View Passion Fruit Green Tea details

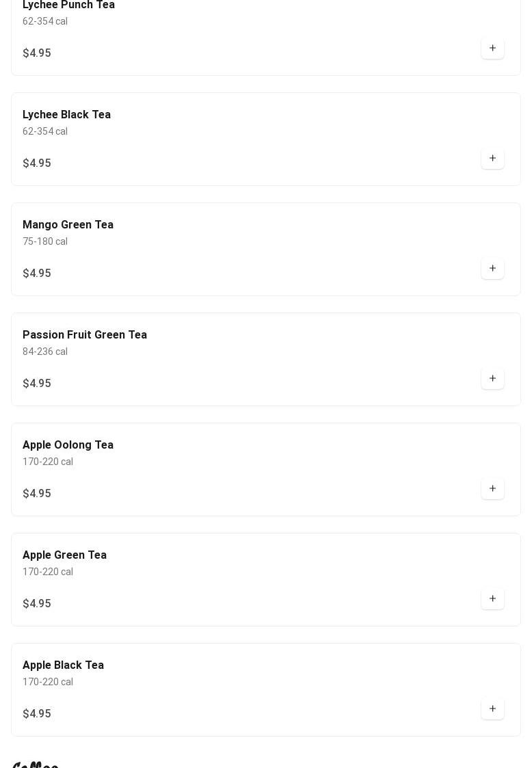85,335
